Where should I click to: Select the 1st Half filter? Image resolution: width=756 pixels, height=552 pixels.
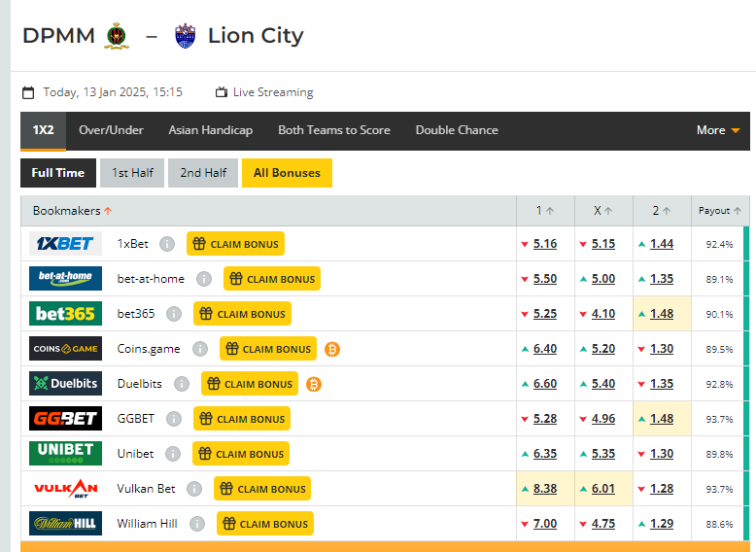click(132, 173)
